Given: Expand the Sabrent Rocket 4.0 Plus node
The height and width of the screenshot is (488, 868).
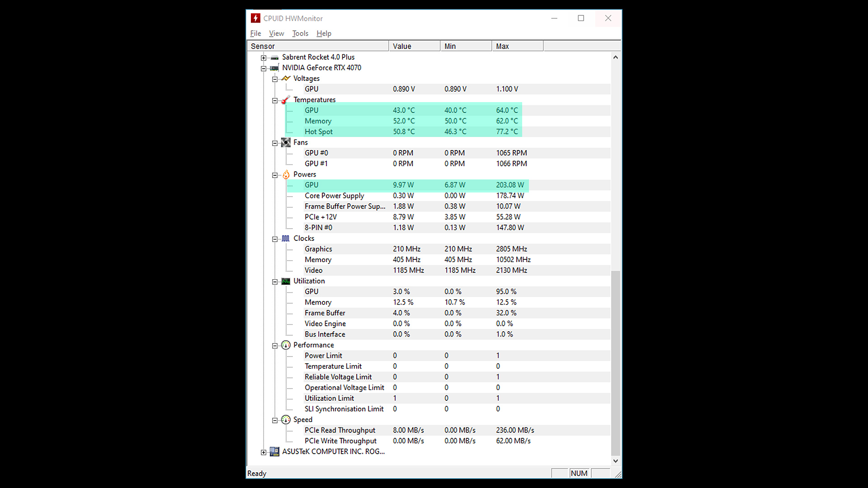Looking at the screenshot, I should pyautogui.click(x=264, y=58).
